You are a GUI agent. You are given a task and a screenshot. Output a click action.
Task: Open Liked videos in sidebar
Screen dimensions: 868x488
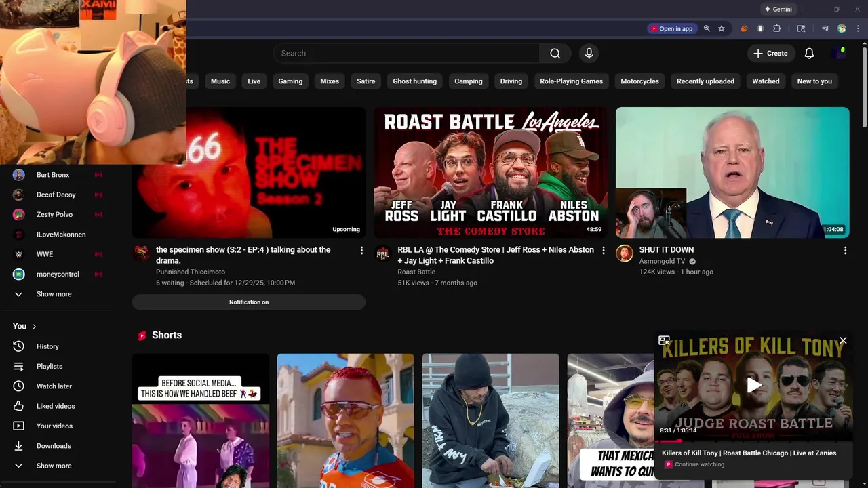pos(58,406)
